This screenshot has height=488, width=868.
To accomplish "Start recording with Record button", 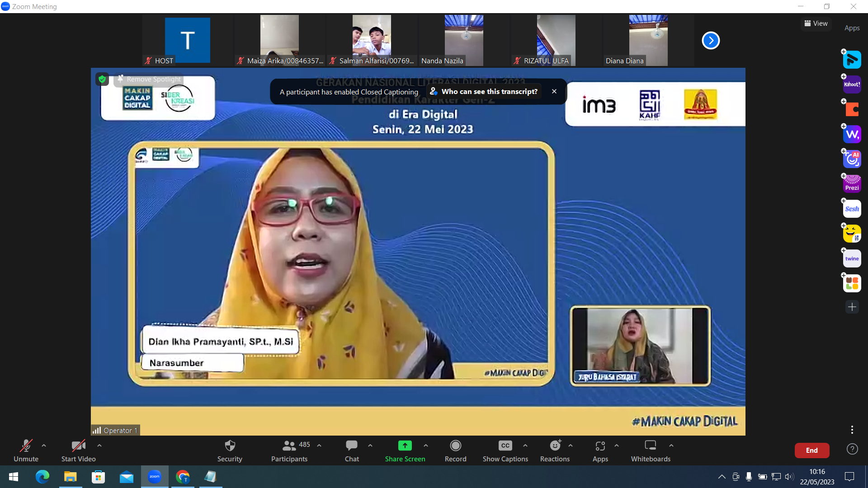I will pyautogui.click(x=456, y=450).
